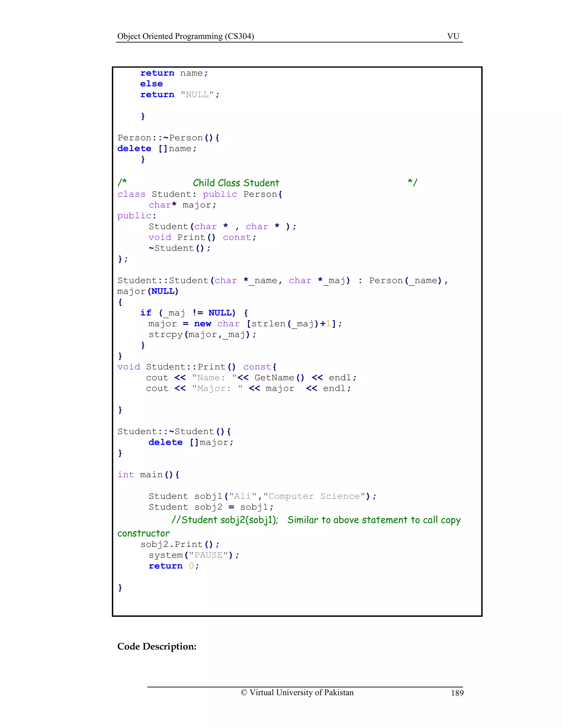Click the 'strcpy(major,_maj);' line

[x=202, y=334]
